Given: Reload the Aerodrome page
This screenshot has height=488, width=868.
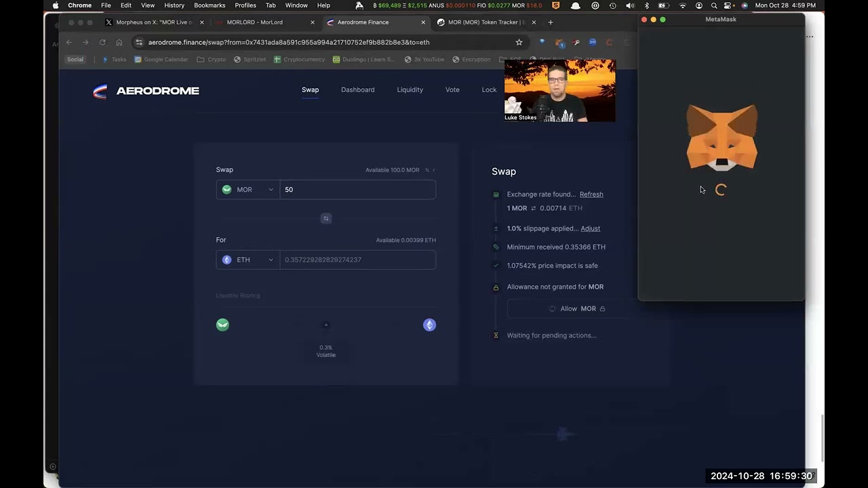Looking at the screenshot, I should [102, 42].
